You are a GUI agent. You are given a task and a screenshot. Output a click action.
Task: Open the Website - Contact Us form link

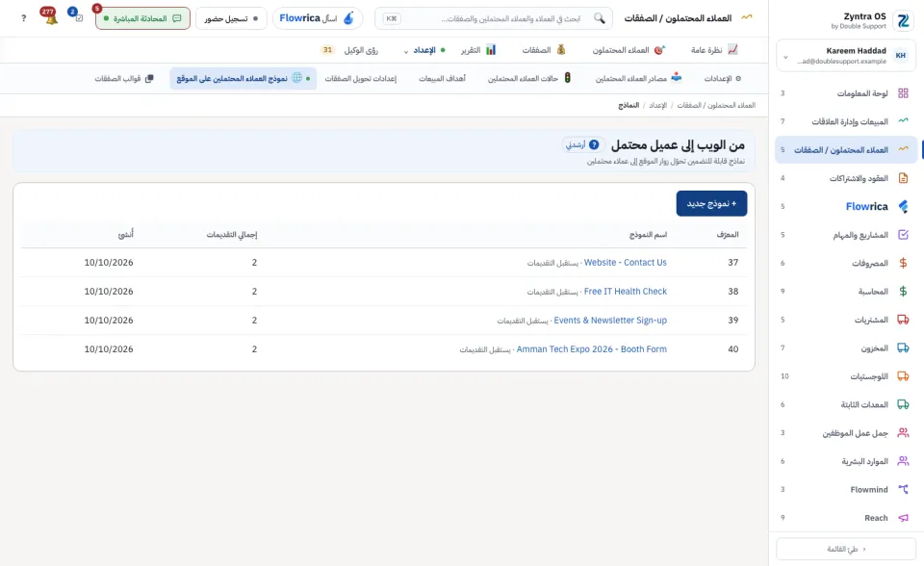[626, 263]
